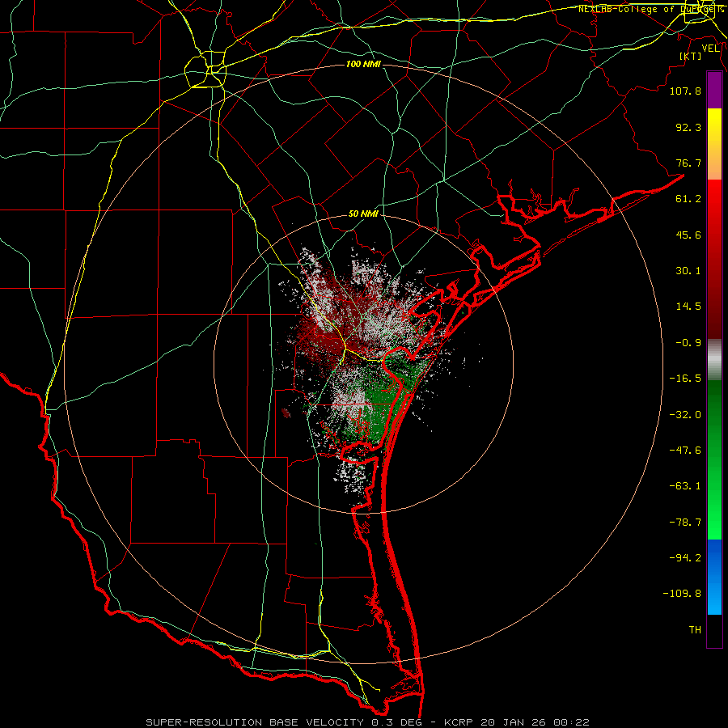Click the 50 NMI range ring label
The width and height of the screenshot is (728, 728).
pos(363,214)
